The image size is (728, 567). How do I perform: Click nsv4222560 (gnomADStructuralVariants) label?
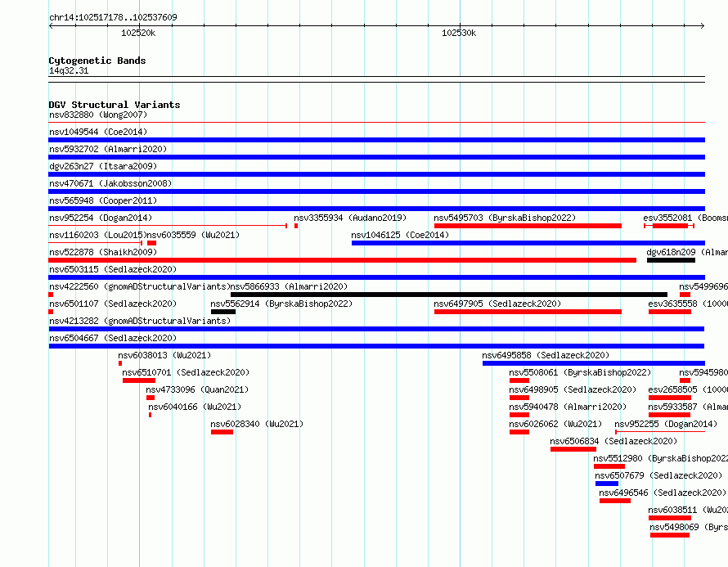[140, 286]
